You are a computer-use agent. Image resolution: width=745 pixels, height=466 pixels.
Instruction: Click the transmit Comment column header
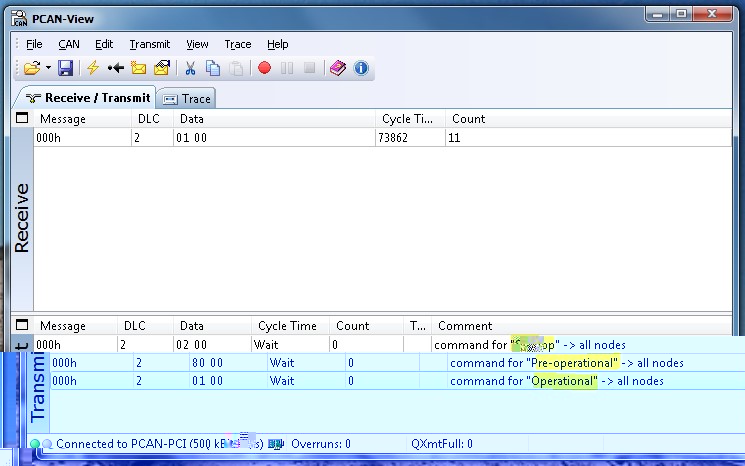(582, 326)
